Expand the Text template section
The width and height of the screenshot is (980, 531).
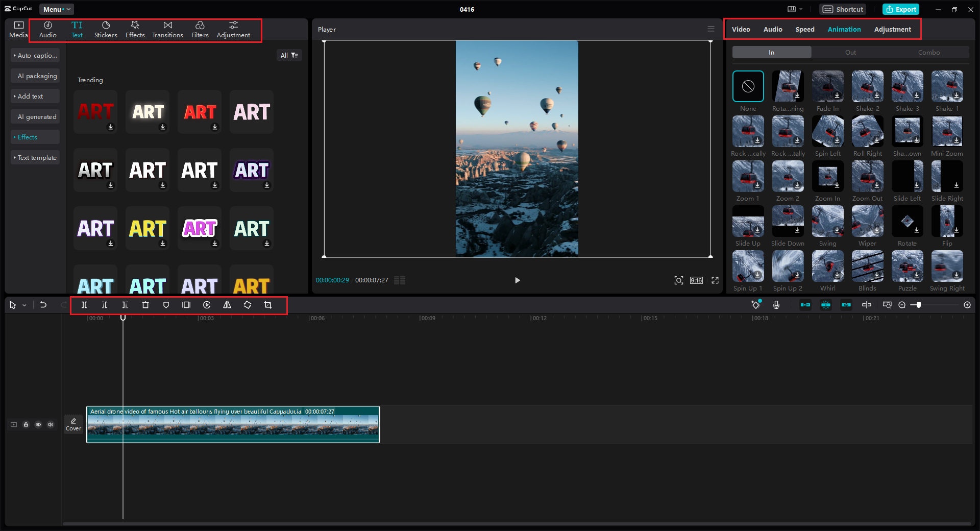click(35, 157)
